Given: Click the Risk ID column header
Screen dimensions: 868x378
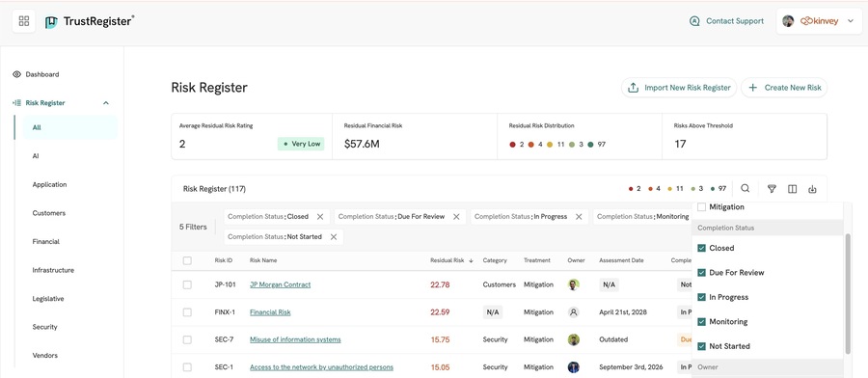Looking at the screenshot, I should [224, 260].
